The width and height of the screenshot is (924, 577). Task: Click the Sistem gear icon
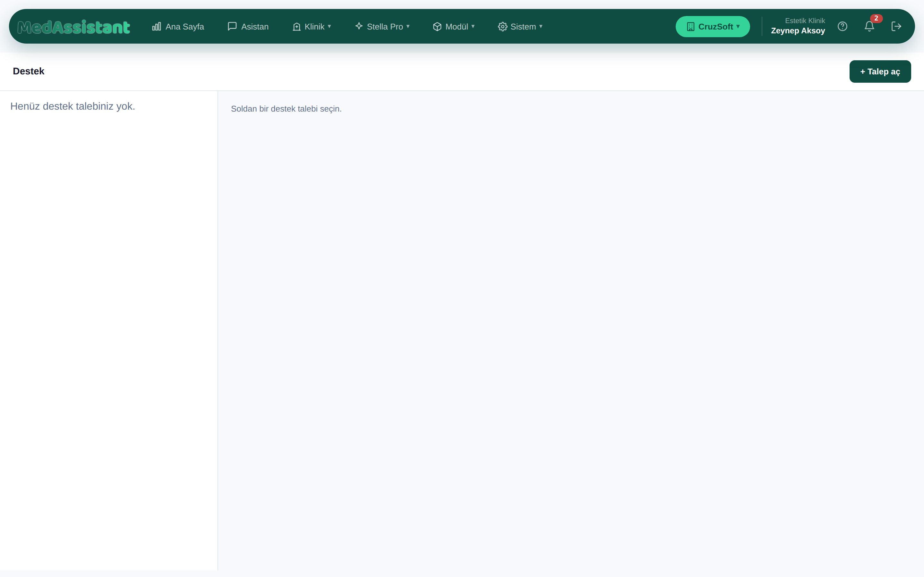[x=502, y=26]
